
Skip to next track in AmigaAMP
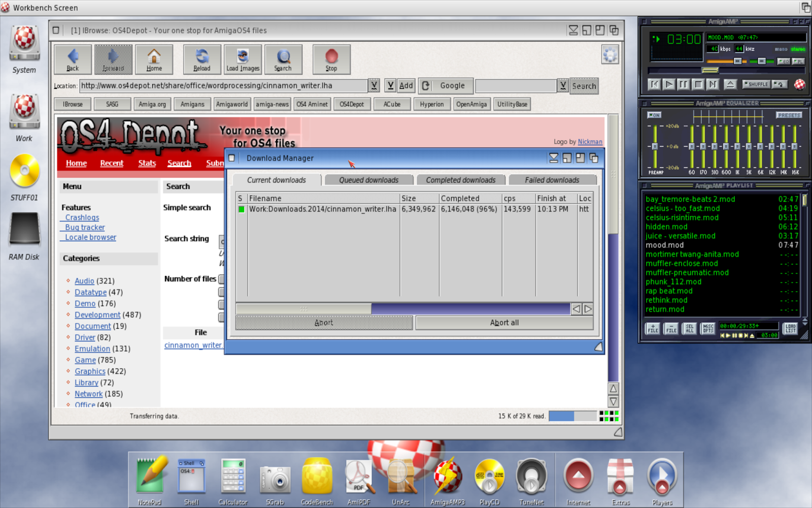[x=713, y=84]
